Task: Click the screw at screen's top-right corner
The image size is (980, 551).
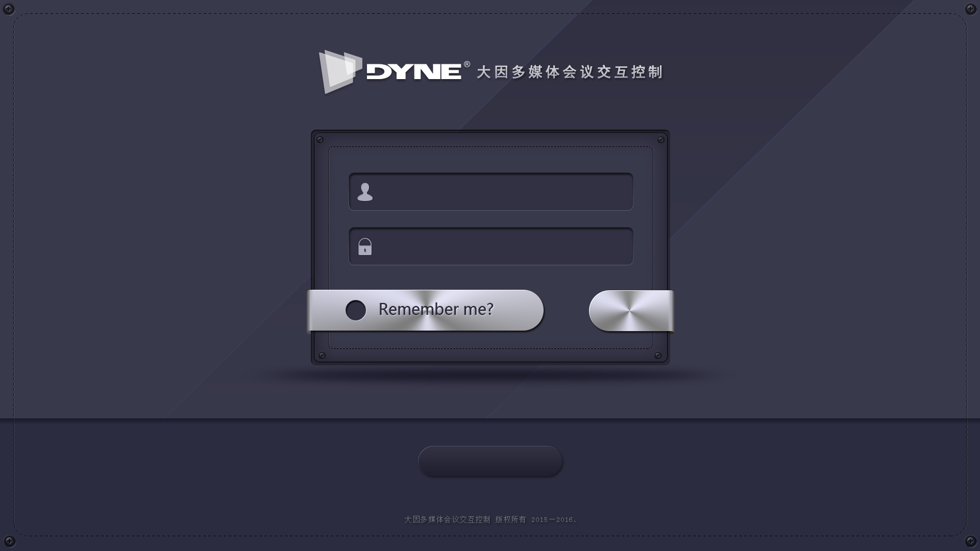Action: 971,9
